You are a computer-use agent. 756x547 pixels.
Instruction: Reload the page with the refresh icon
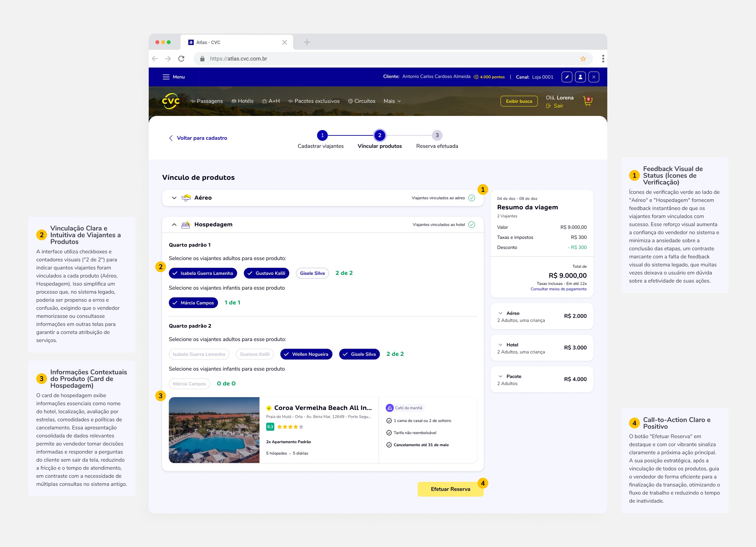pos(181,59)
